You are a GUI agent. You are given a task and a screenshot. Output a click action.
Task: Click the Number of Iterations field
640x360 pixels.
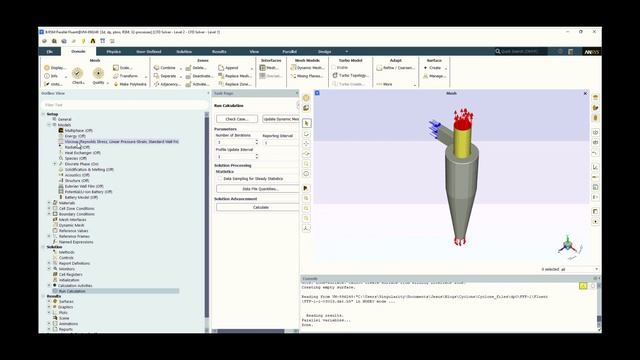pos(237,142)
